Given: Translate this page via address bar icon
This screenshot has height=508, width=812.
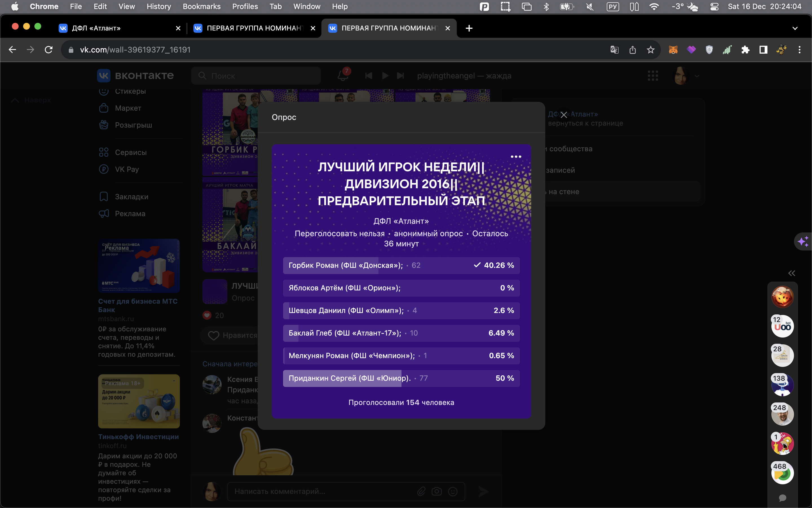Looking at the screenshot, I should point(614,50).
